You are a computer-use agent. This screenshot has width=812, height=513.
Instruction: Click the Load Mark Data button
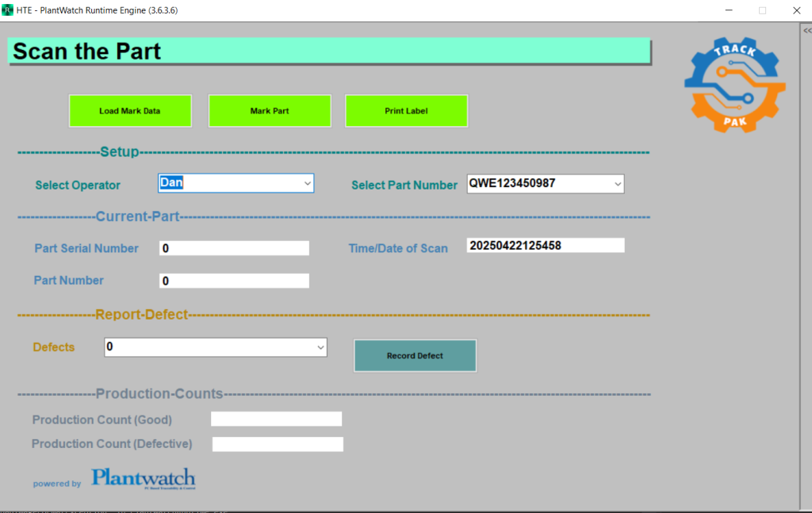130,111
